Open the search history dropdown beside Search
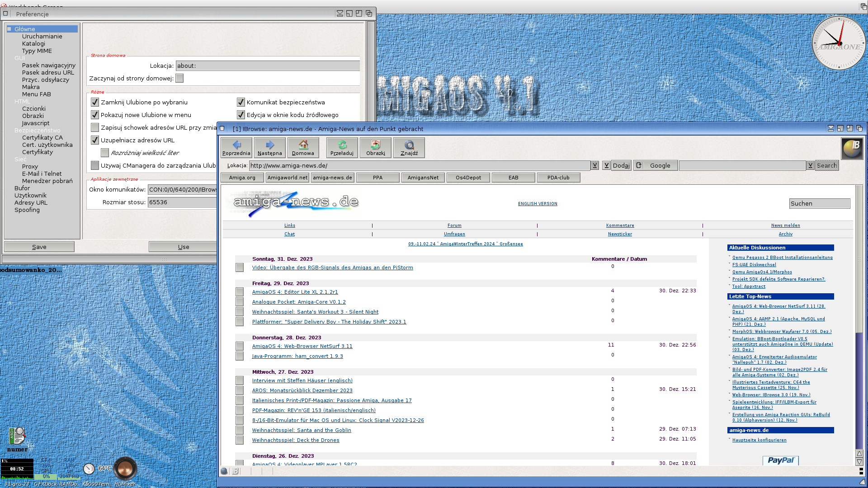Screen dimensions: 868x488 [811, 165]
